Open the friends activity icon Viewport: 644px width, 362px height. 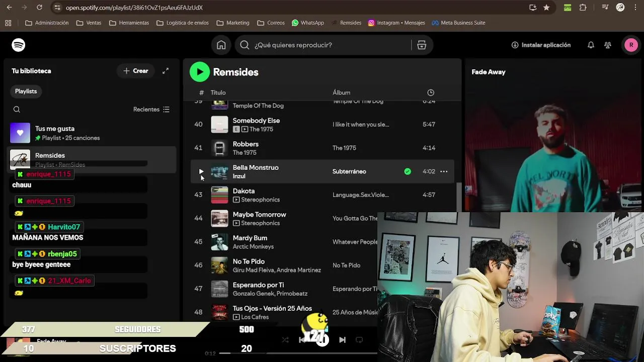608,45
